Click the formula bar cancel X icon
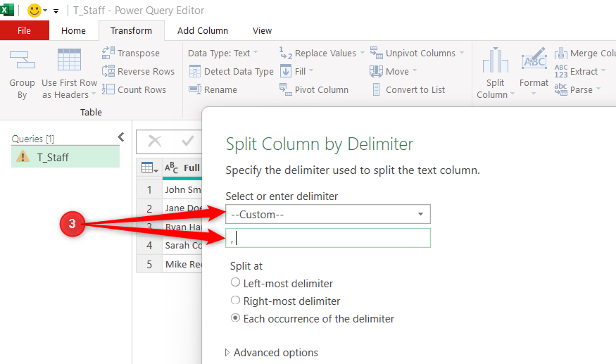Image resolution: width=616 pixels, height=364 pixels. (x=155, y=141)
